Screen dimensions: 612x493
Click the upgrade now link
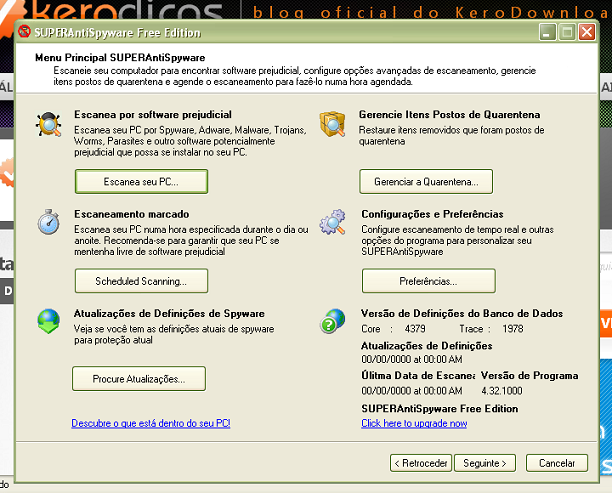coord(414,424)
